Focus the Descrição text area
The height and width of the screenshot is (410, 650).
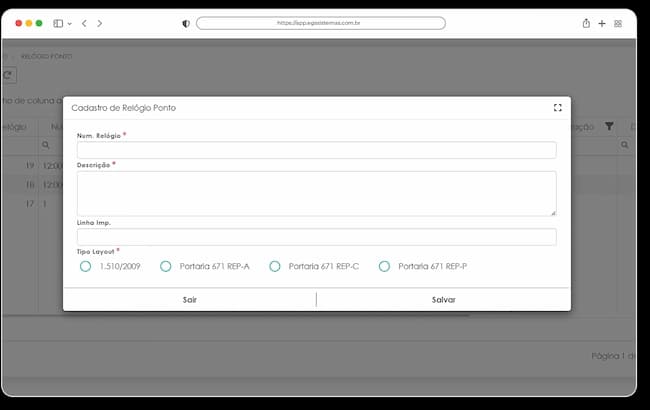pos(316,193)
